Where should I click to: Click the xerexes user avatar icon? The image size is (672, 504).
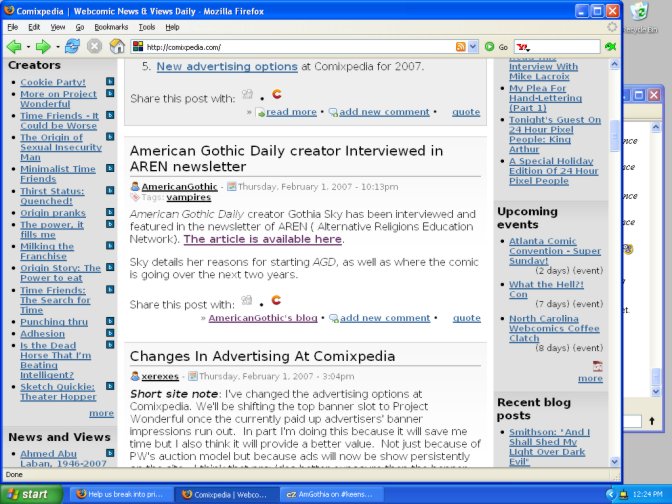click(135, 376)
